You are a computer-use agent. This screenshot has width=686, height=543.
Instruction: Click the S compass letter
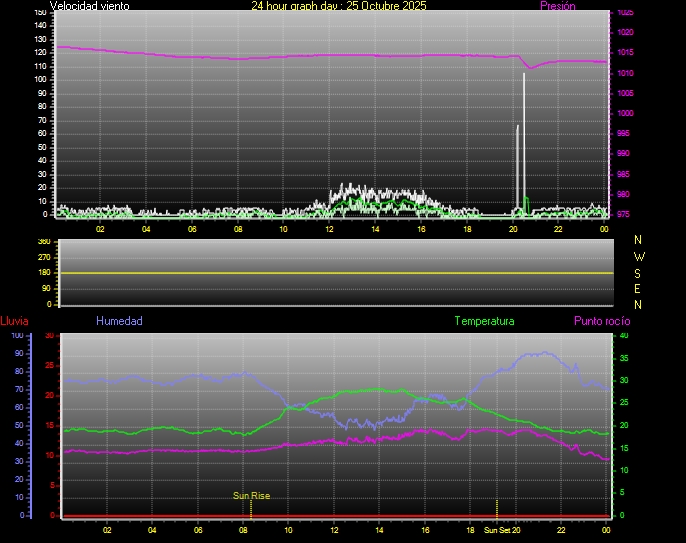(639, 272)
